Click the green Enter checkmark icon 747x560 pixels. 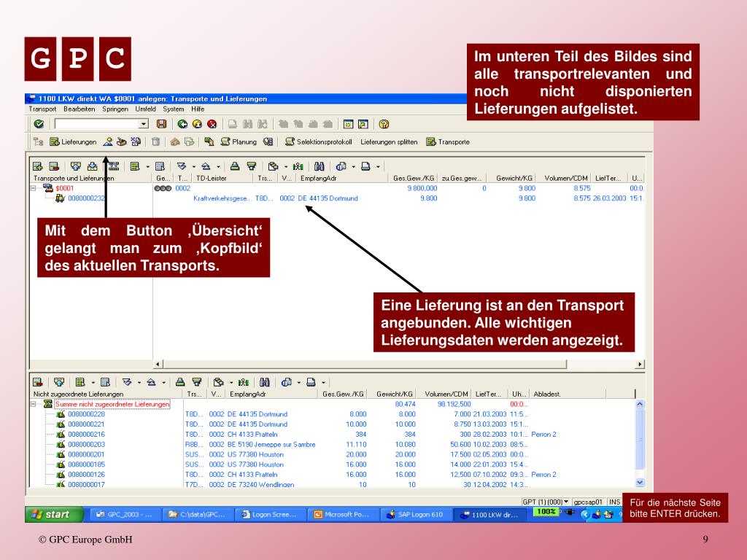(x=39, y=124)
